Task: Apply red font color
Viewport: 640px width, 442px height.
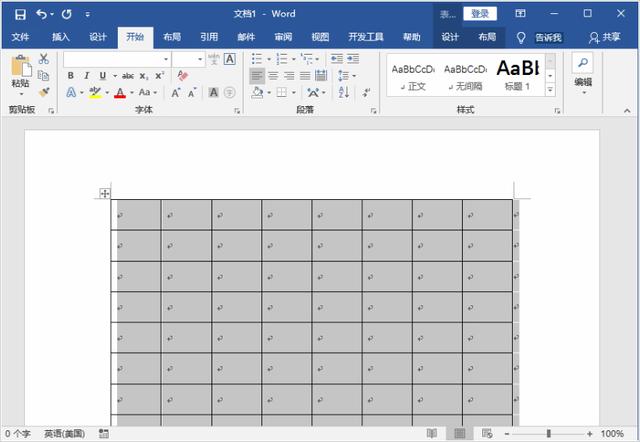Action: click(x=120, y=93)
